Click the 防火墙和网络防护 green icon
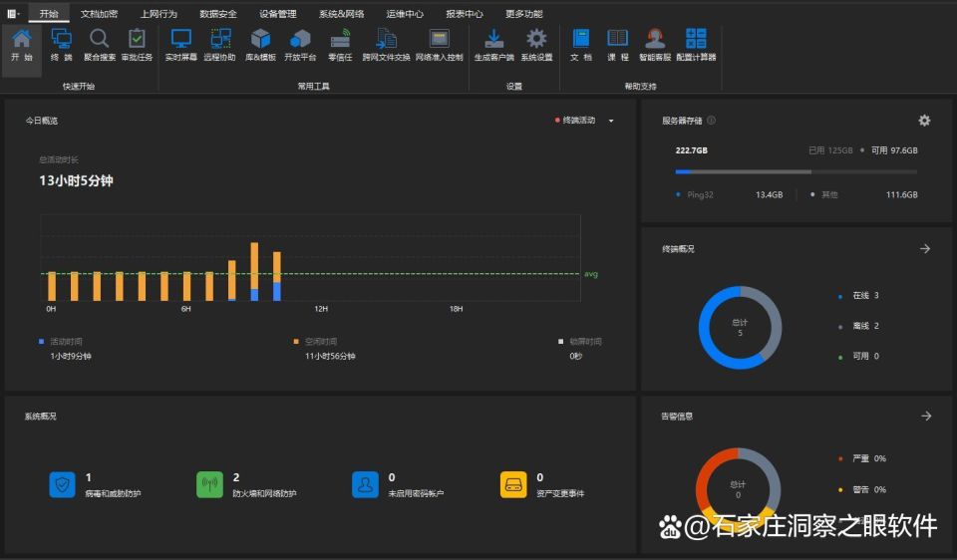Screen dimensions: 957x560 click(x=210, y=485)
